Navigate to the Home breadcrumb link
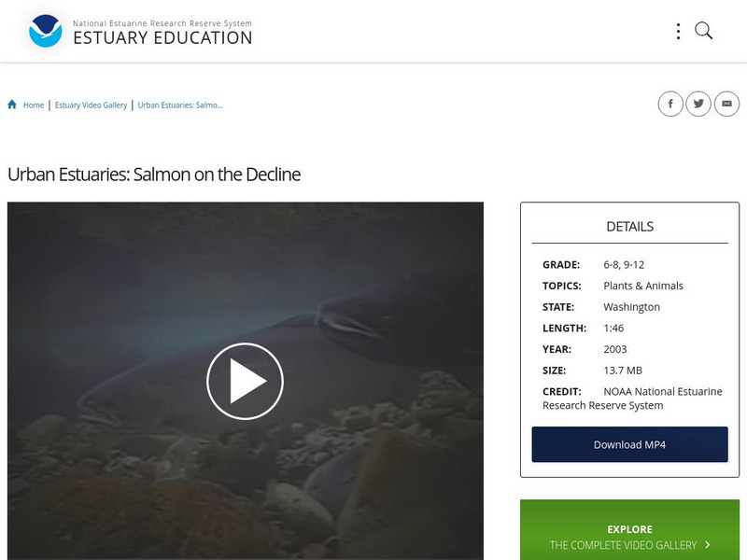The image size is (747, 560). 32,105
